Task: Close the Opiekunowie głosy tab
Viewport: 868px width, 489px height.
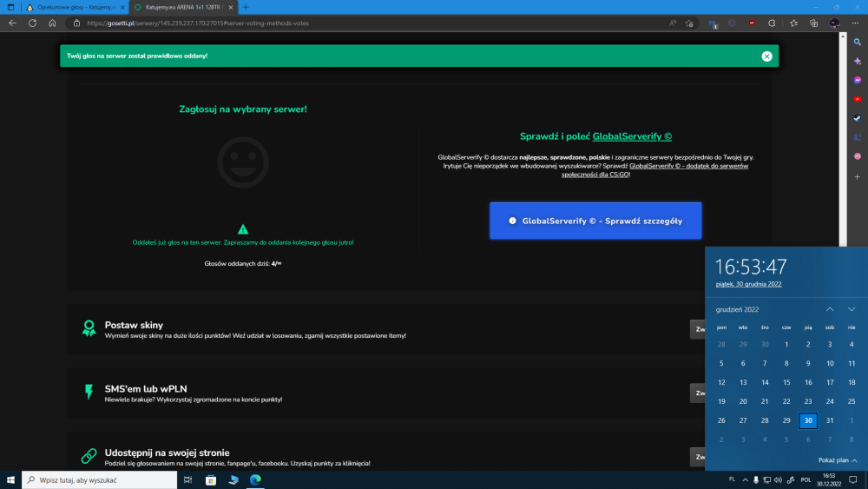Action: (122, 7)
